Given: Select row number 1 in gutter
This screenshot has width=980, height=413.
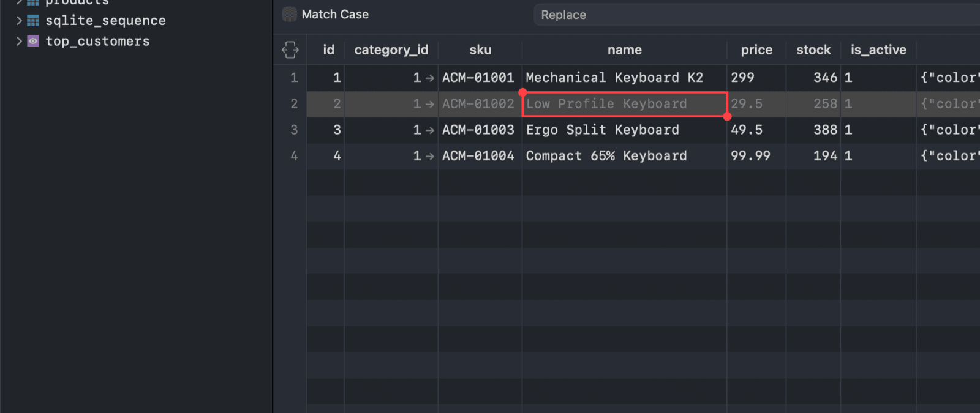Looking at the screenshot, I should click(x=294, y=78).
